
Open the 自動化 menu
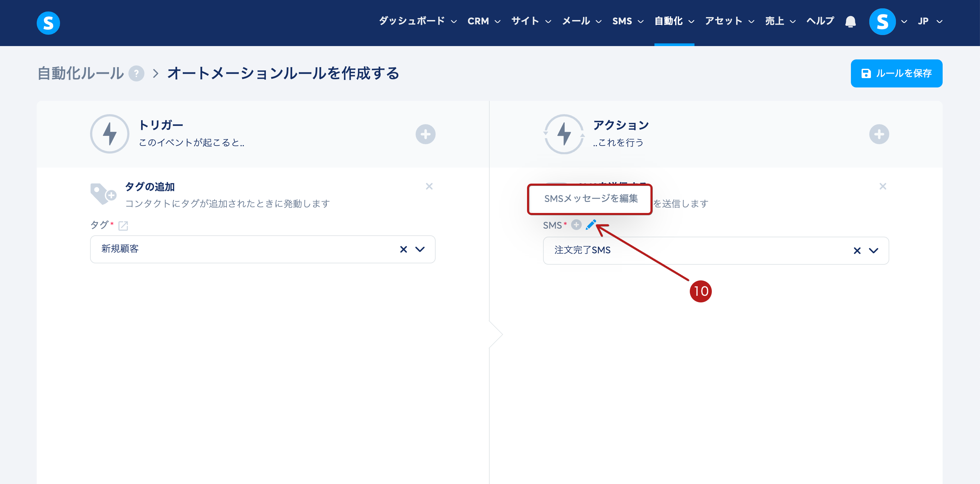(674, 21)
